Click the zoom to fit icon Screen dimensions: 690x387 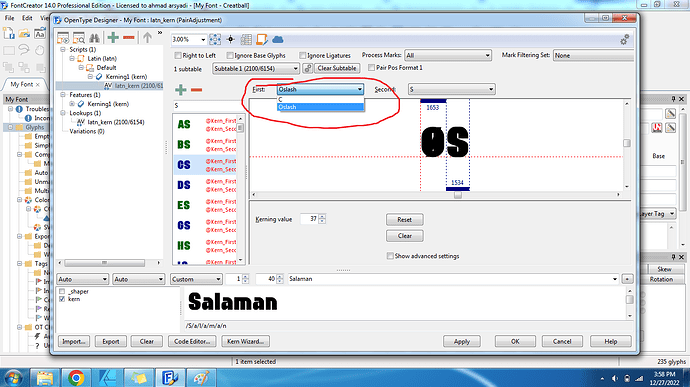215,40
